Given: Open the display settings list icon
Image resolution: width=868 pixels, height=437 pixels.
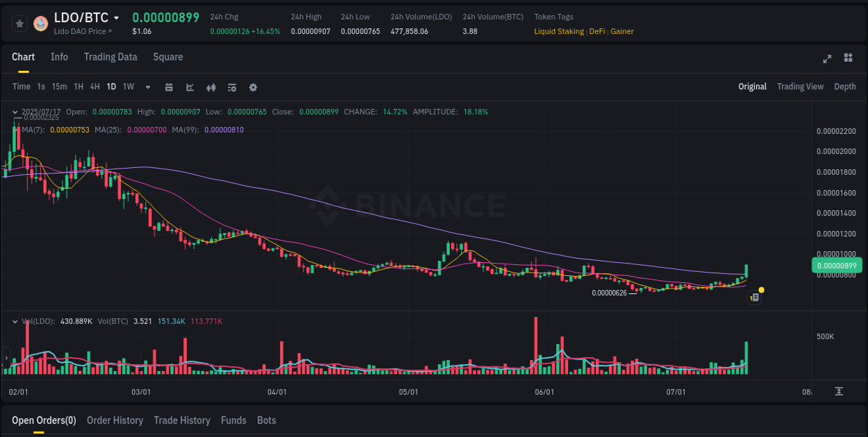Looking at the screenshot, I should point(232,87).
